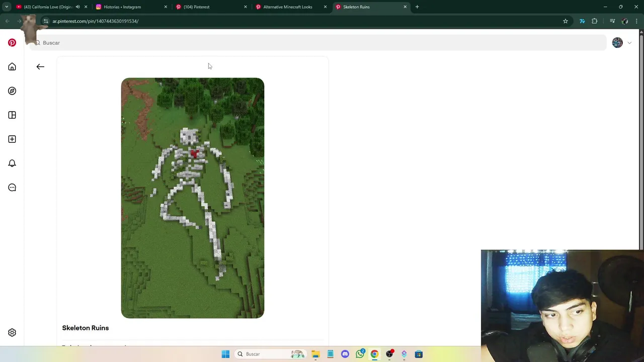Focus the Pinterest Buscar search field

click(x=318, y=43)
